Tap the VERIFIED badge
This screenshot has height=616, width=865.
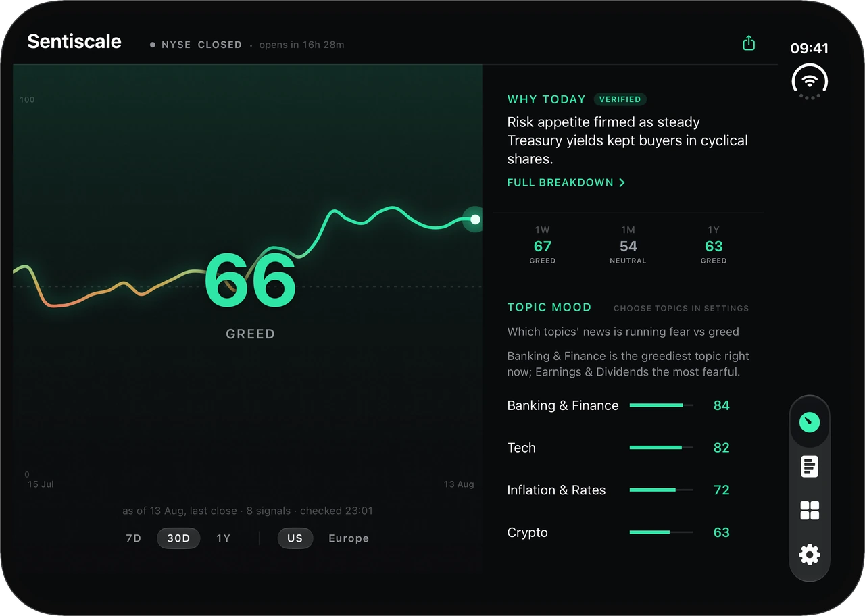click(x=620, y=99)
